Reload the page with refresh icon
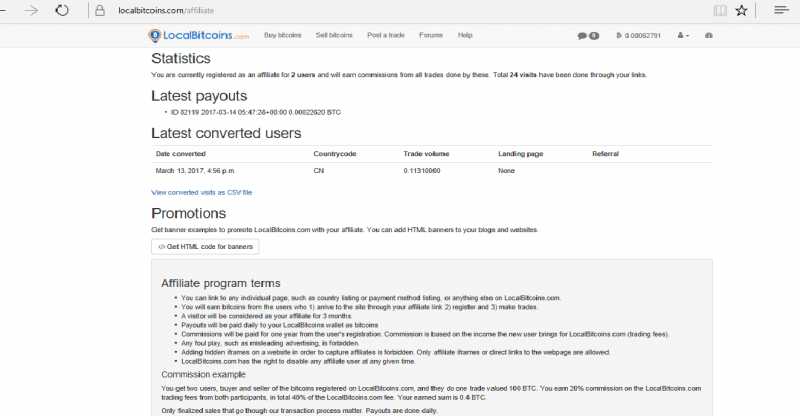800x416 pixels. [x=62, y=10]
